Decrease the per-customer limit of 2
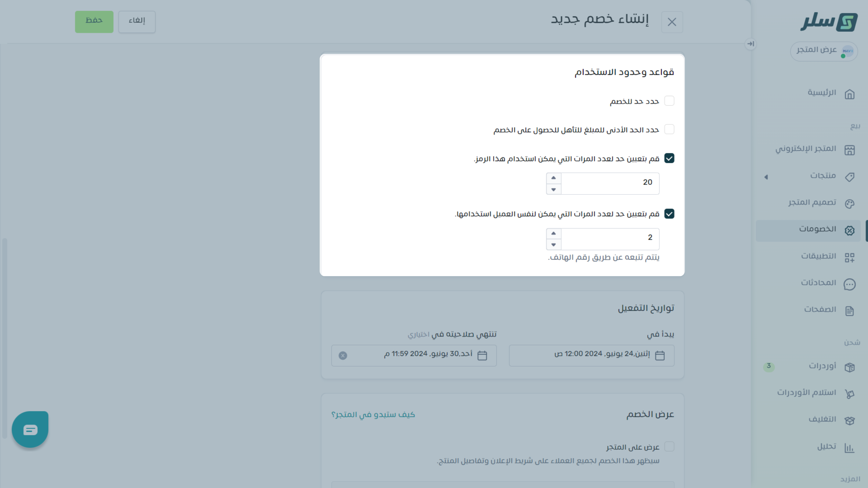 553,245
